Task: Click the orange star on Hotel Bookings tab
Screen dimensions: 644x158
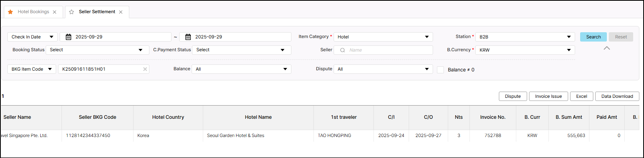Action: click(10, 12)
